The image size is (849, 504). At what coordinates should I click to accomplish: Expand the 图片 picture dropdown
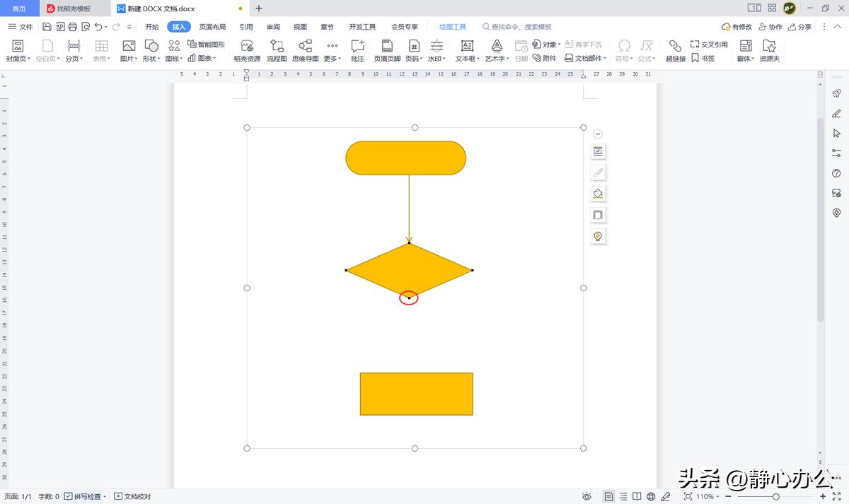129,50
